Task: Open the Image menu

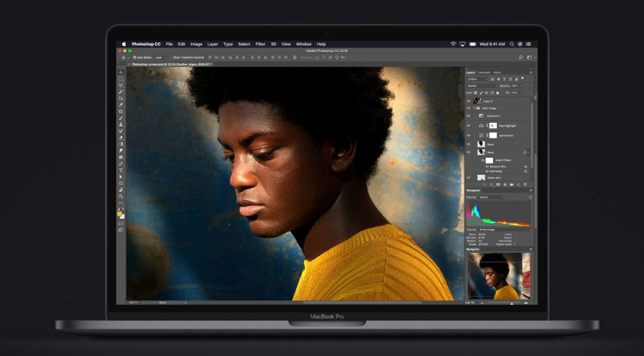Action: tap(196, 44)
